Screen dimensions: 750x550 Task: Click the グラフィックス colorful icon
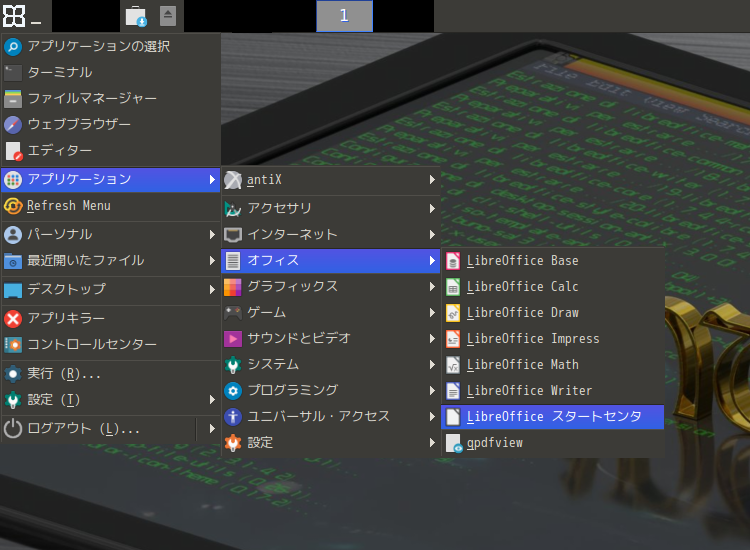pyautogui.click(x=233, y=287)
